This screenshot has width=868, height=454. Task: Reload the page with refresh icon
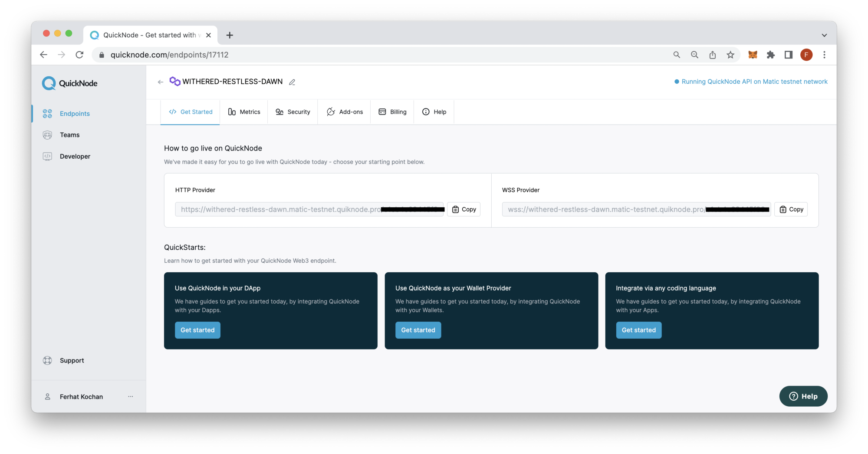point(79,55)
